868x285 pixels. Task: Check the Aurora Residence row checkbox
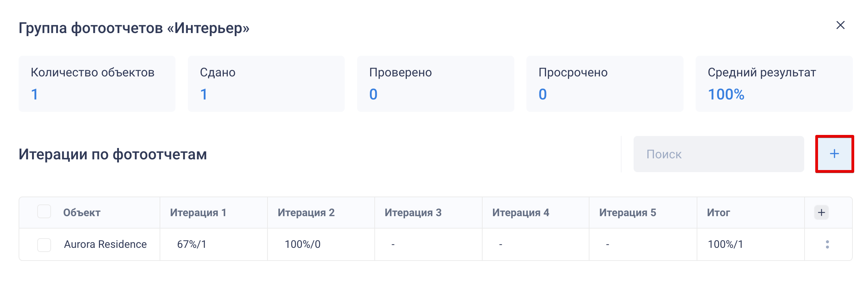click(x=44, y=245)
